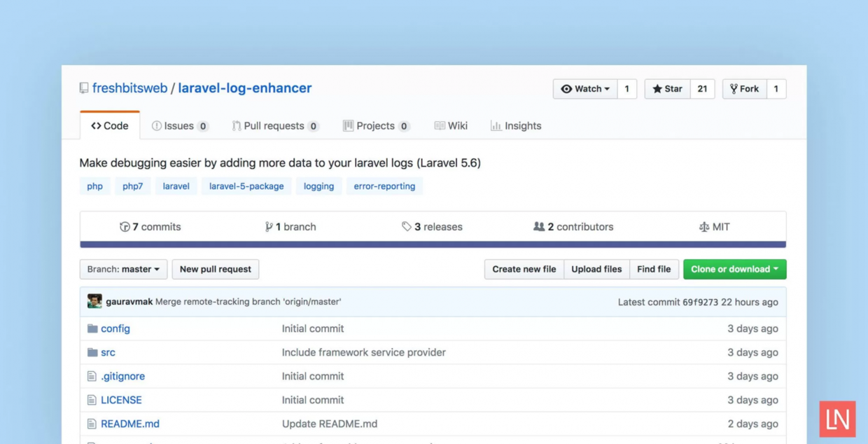Expand the Branch: master selector
The height and width of the screenshot is (444, 868).
[x=123, y=269]
